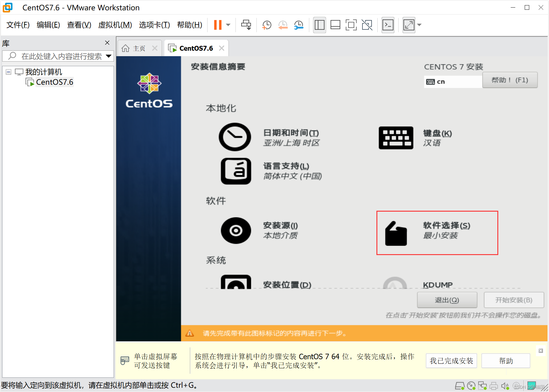The image size is (549, 392).
Task: Expand the stretch display dropdown arrow
Action: tap(419, 25)
